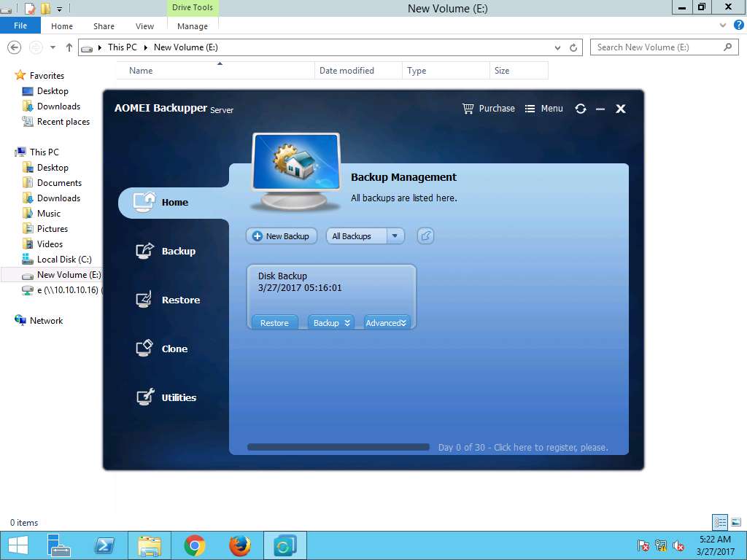Open Explorer help question mark icon
Viewport: 747px width, 560px height.
pyautogui.click(x=738, y=26)
